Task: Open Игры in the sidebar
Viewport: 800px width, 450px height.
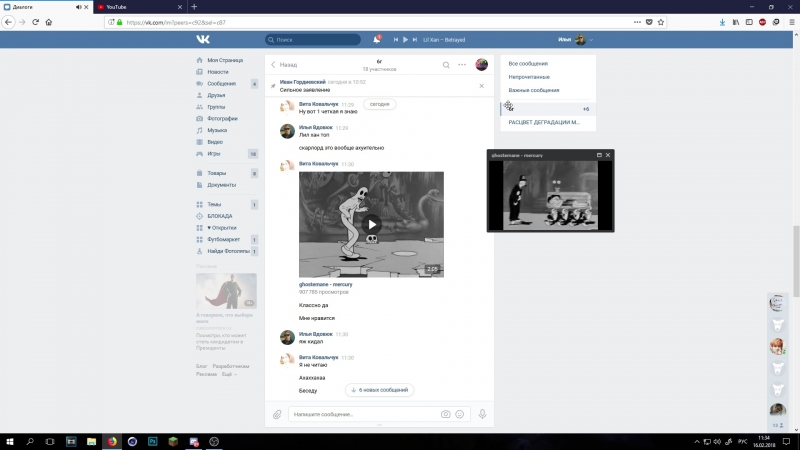Action: click(x=214, y=154)
